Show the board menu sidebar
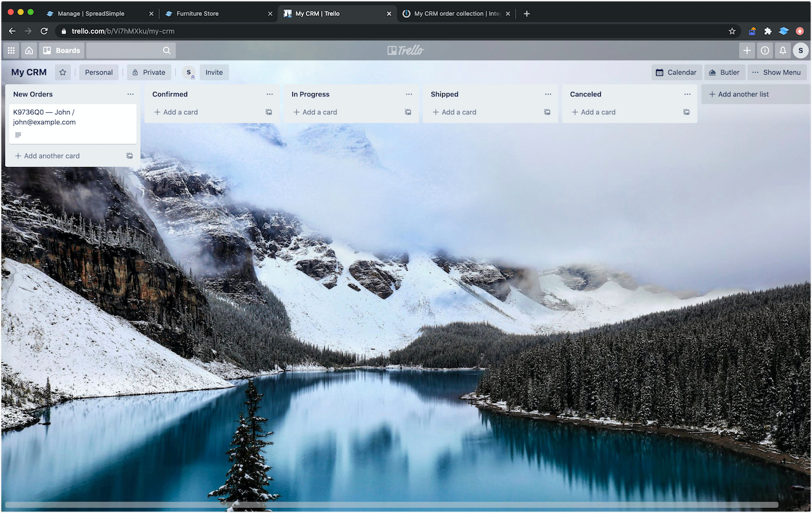Image resolution: width=812 pixels, height=513 pixels. click(x=777, y=72)
